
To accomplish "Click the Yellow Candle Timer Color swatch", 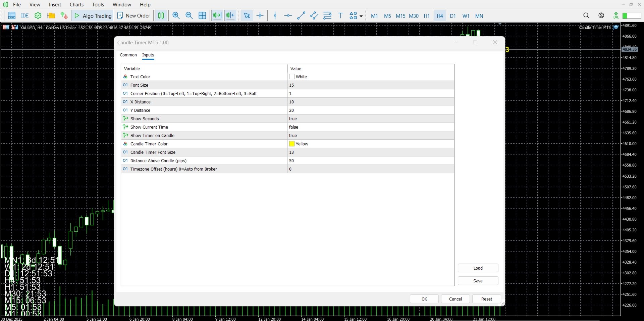I will 292,144.
